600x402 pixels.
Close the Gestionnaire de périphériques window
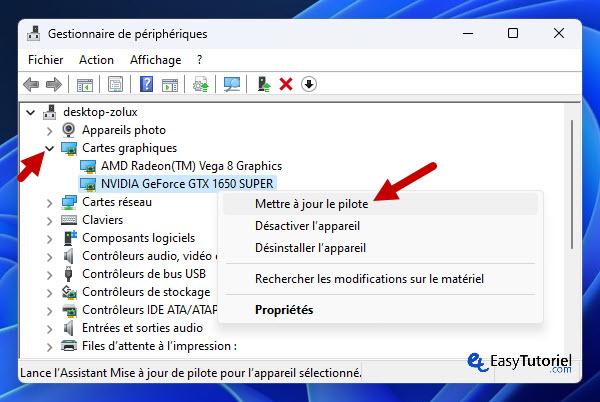coord(559,34)
